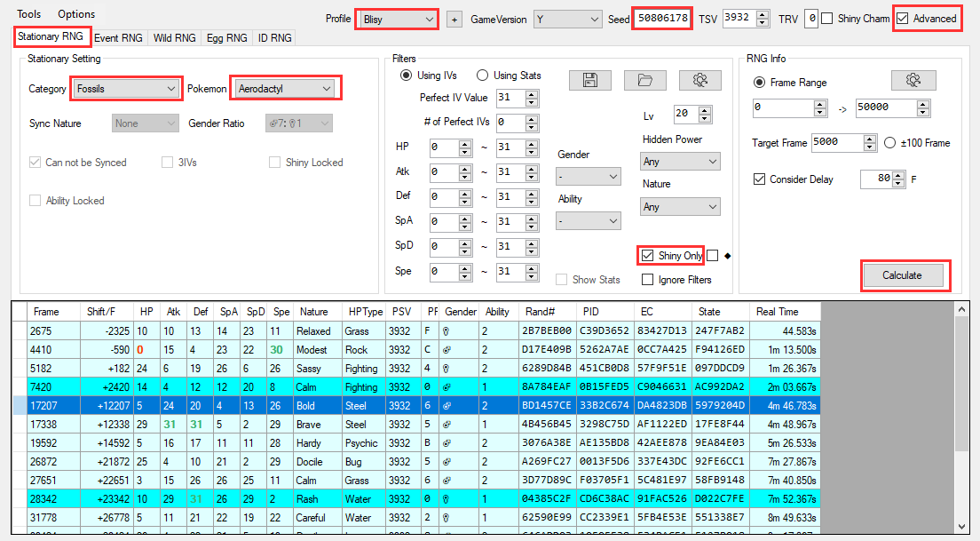This screenshot has width=980, height=541.
Task: Open the Hidden Power dropdown
Action: 680,162
